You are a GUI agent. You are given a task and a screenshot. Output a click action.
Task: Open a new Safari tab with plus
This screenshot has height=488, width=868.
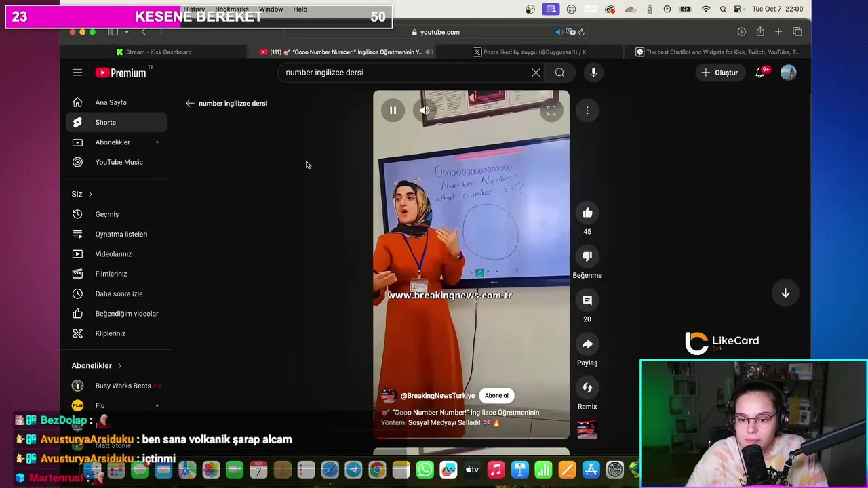tap(778, 32)
